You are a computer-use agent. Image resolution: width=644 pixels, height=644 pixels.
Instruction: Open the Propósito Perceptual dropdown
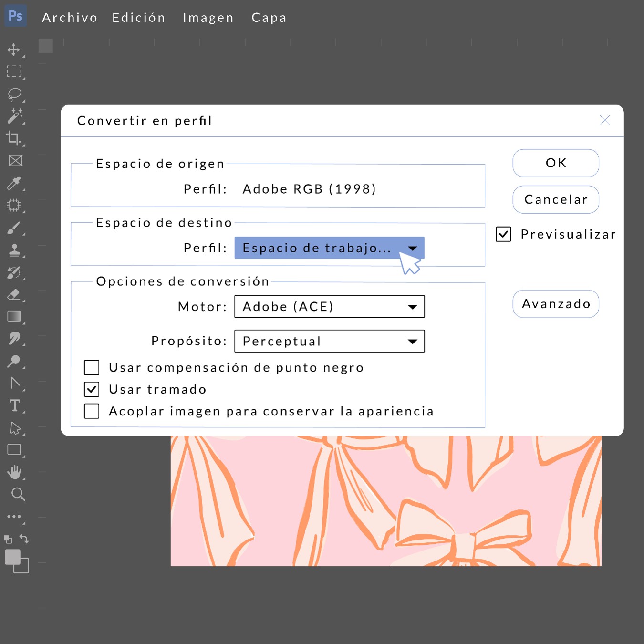[329, 341]
